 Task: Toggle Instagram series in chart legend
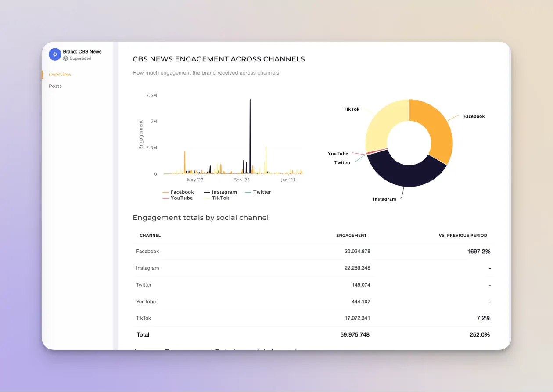[x=220, y=192]
